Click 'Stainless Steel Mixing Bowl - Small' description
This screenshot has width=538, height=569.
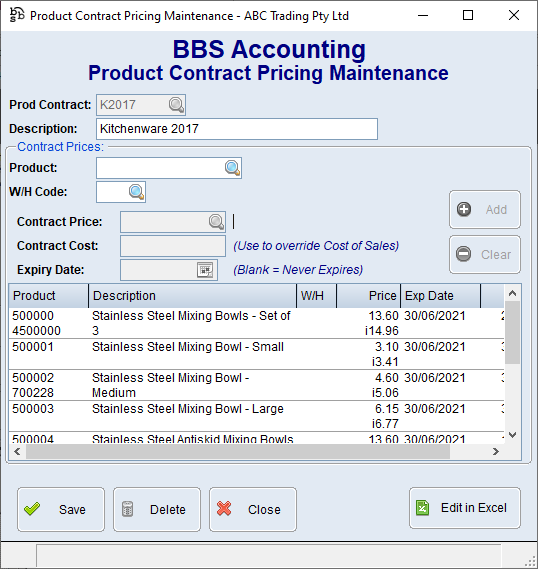[x=188, y=347]
